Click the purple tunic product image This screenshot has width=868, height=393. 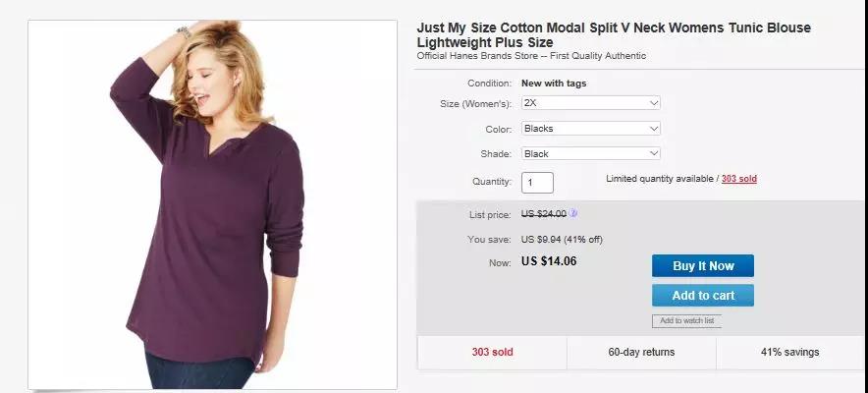(212, 204)
